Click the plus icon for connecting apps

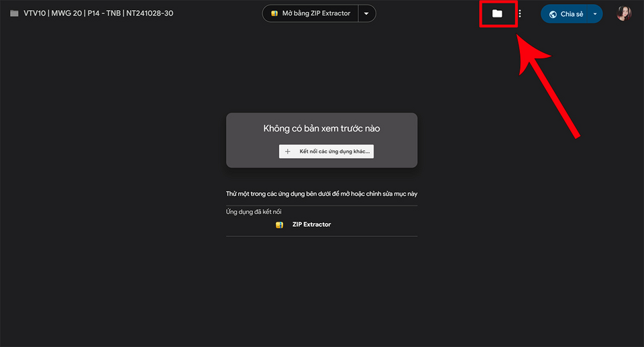(288, 152)
